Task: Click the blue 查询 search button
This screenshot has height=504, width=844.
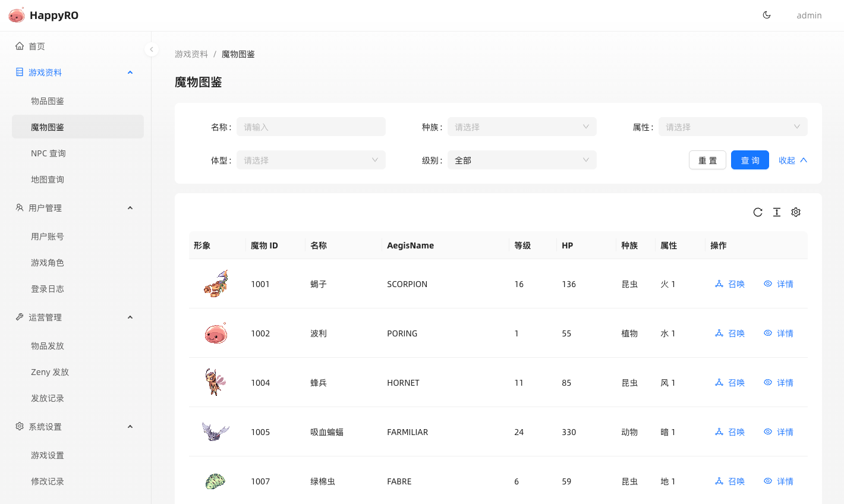Action: pos(750,160)
